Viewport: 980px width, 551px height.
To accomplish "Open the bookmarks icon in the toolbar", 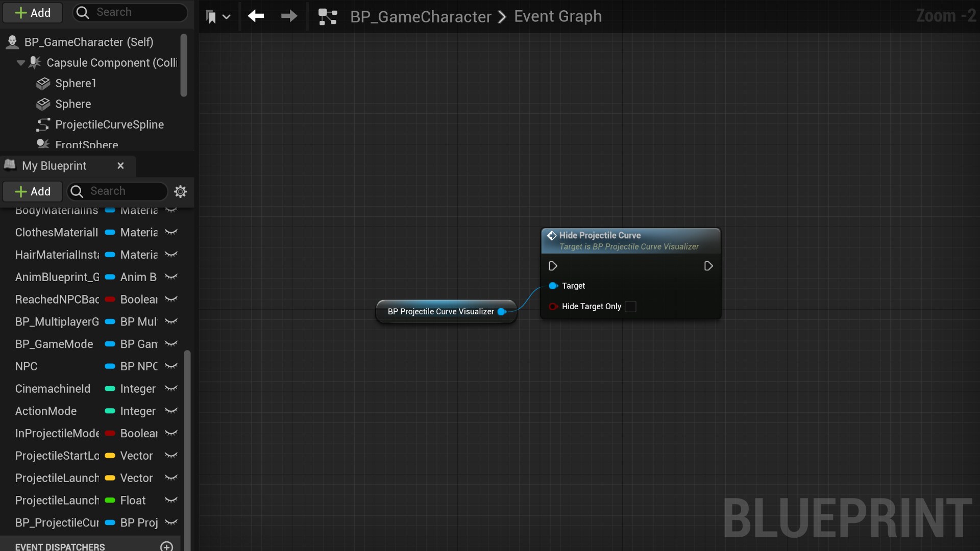I will click(x=210, y=16).
